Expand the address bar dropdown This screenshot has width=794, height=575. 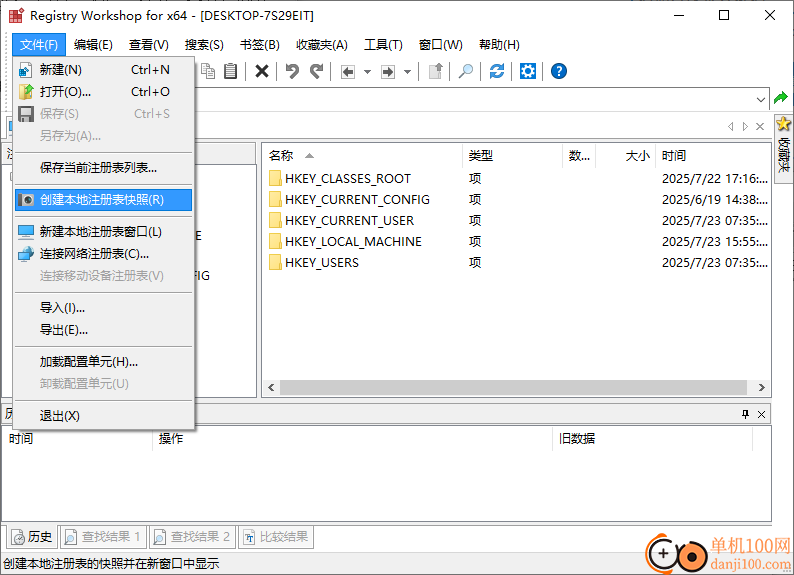point(761,100)
